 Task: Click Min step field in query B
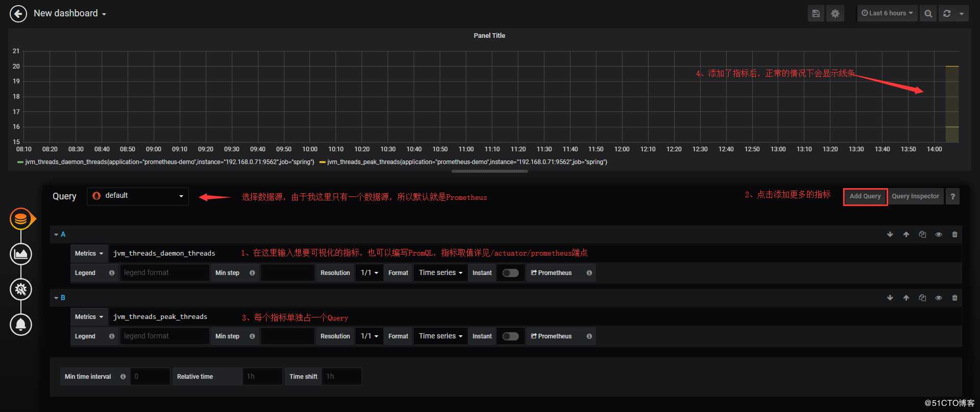click(x=288, y=336)
